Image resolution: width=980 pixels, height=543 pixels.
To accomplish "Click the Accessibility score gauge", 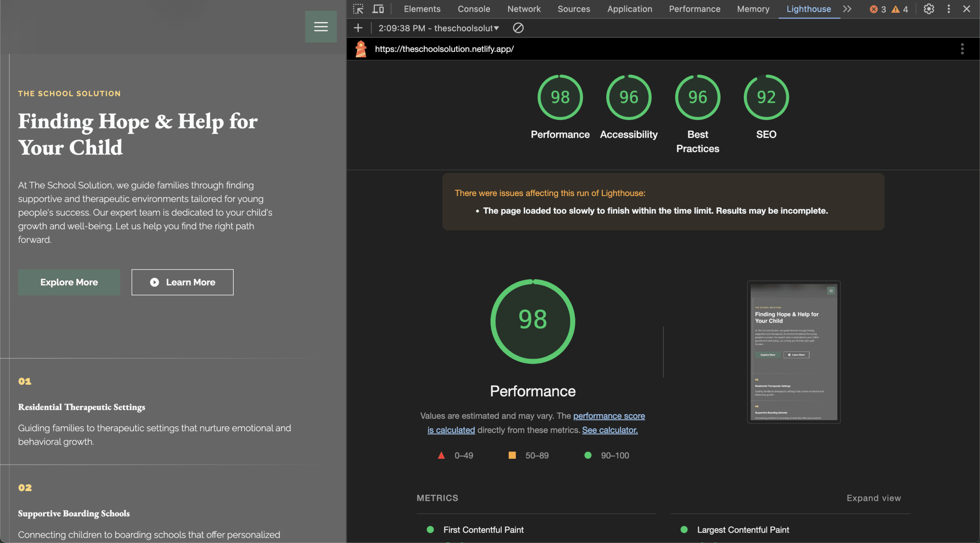I will point(628,97).
